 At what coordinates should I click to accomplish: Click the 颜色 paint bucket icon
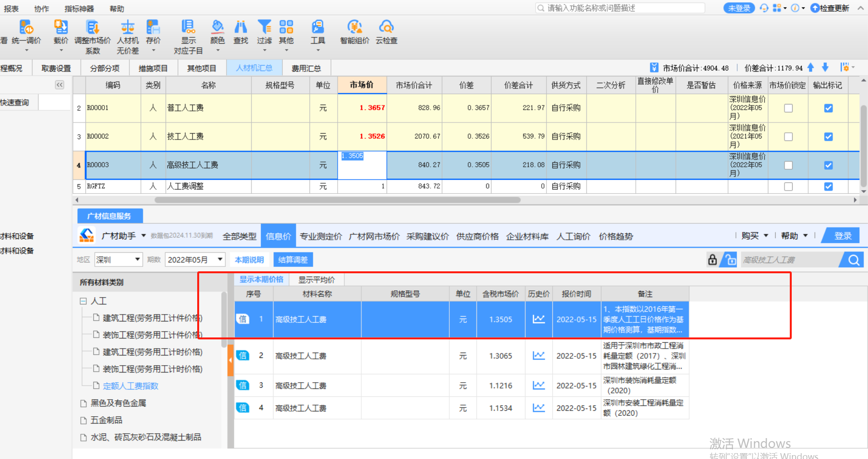(x=218, y=27)
